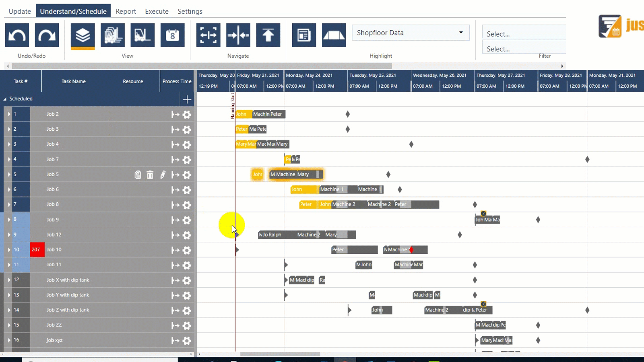The height and width of the screenshot is (362, 644).
Task: Click the center-on-line navigate icon
Action: (238, 35)
